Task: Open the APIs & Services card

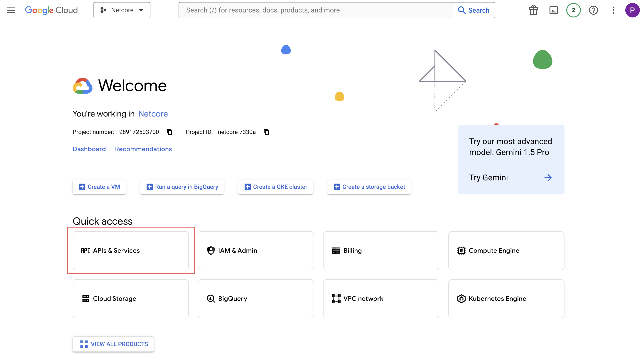Action: [x=131, y=250]
